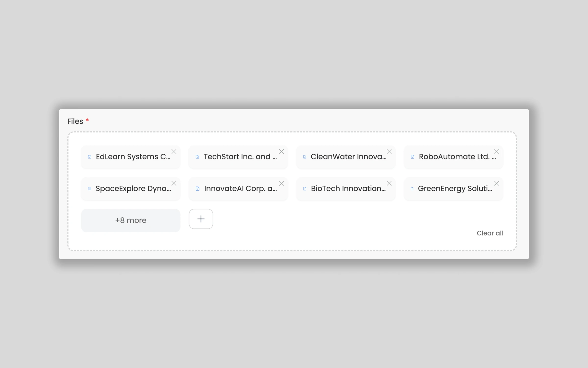Click the Clear all link
This screenshot has height=368, width=588.
(490, 233)
